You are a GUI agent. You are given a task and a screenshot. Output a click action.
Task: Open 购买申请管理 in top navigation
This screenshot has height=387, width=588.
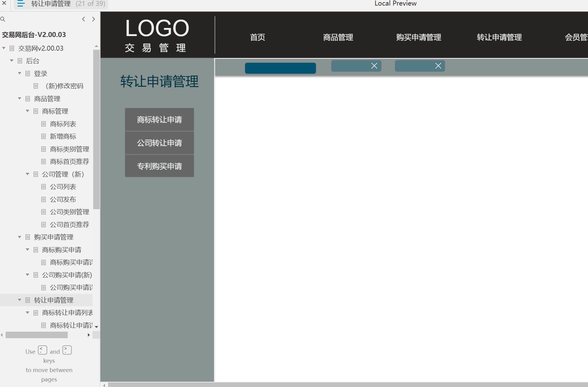418,37
